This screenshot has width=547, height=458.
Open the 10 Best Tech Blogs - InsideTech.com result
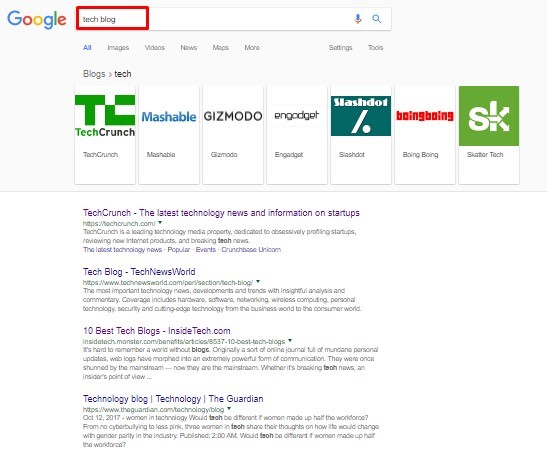157,331
